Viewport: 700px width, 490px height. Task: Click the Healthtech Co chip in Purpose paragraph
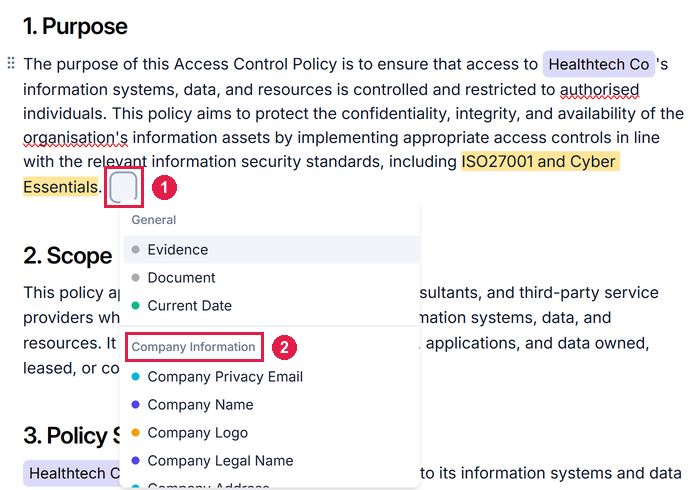click(599, 64)
